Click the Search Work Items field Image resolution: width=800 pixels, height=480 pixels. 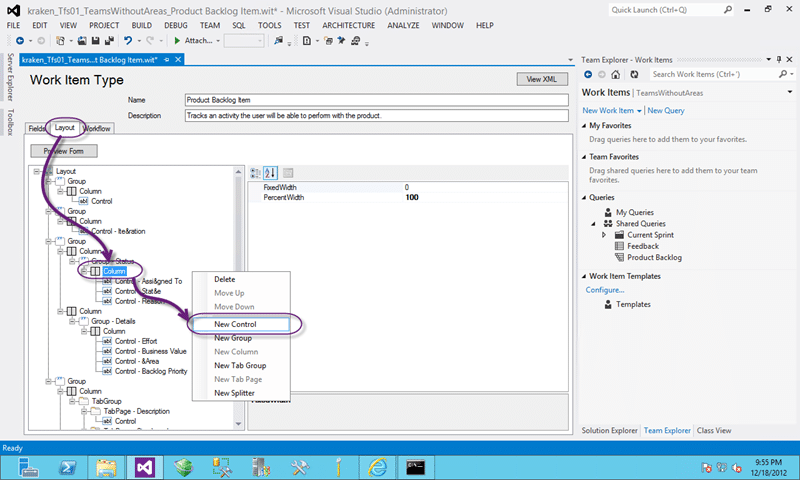(x=713, y=74)
